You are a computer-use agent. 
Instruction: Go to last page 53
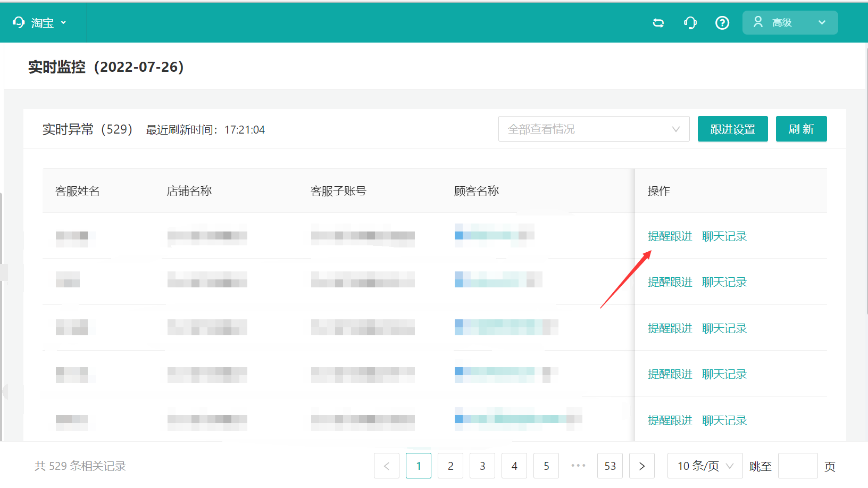coord(610,466)
